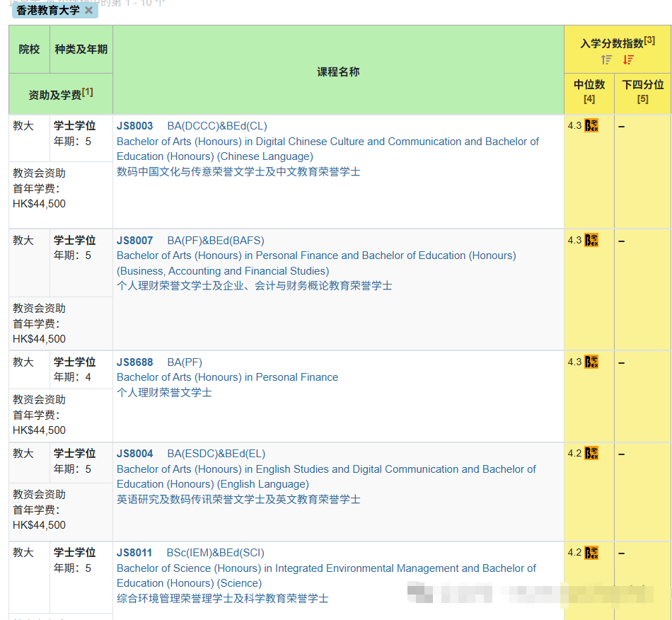This screenshot has width=672, height=620.
Task: Open the JS8011 programme code link
Action: 134,553
